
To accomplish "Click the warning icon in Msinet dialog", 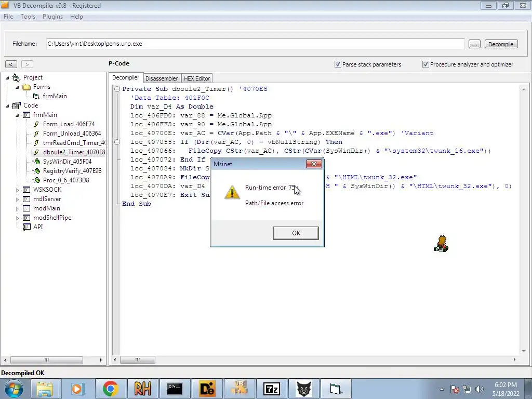I will pyautogui.click(x=232, y=192).
